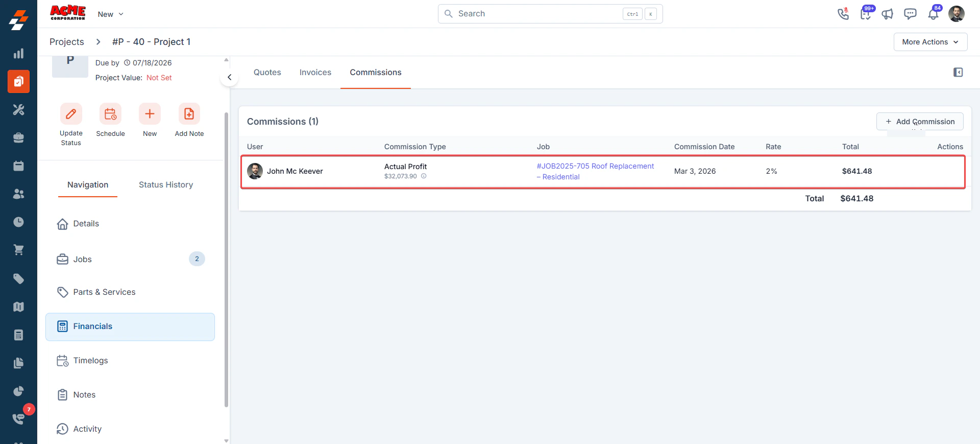Click the info icon beside $32,073.90

pyautogui.click(x=424, y=176)
